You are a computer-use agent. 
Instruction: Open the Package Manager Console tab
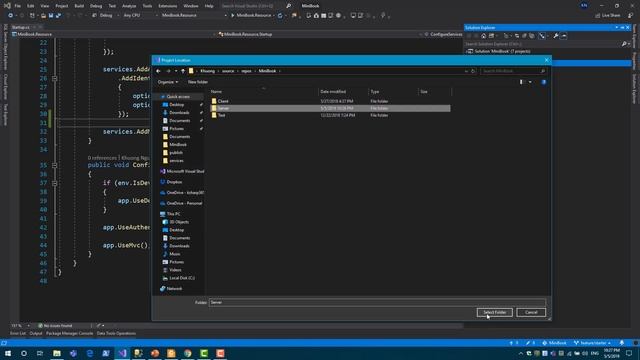point(69,333)
